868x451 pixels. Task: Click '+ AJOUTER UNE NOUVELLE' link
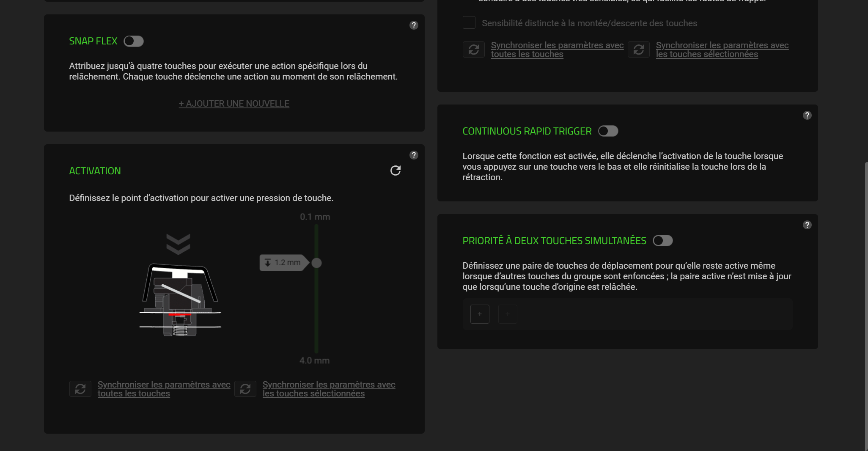point(234,104)
